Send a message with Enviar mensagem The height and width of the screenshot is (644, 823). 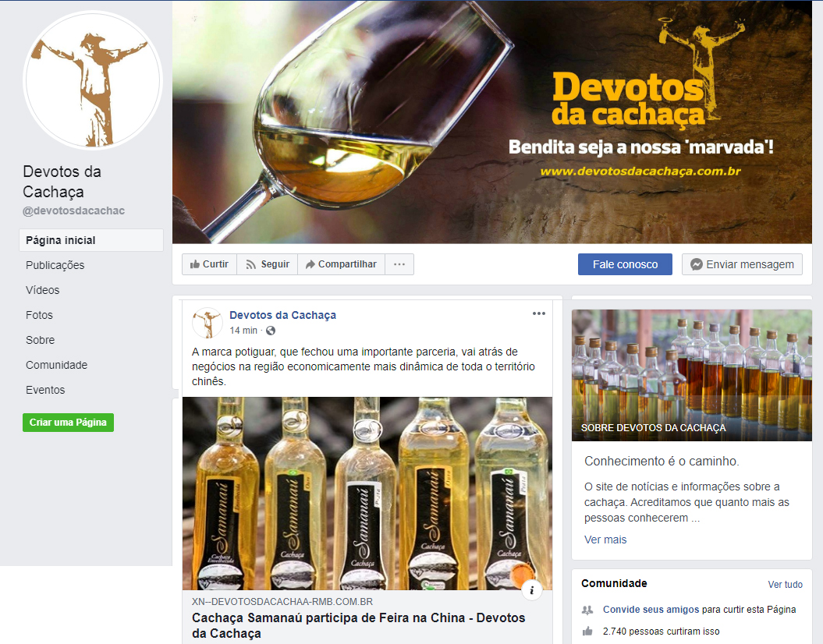742,264
